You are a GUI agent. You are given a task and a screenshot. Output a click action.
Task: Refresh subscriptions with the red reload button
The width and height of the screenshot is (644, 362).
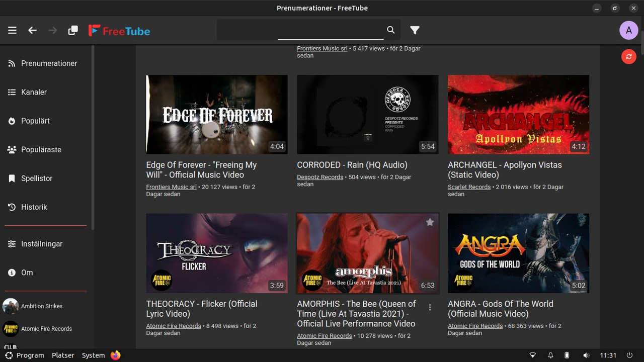629,57
